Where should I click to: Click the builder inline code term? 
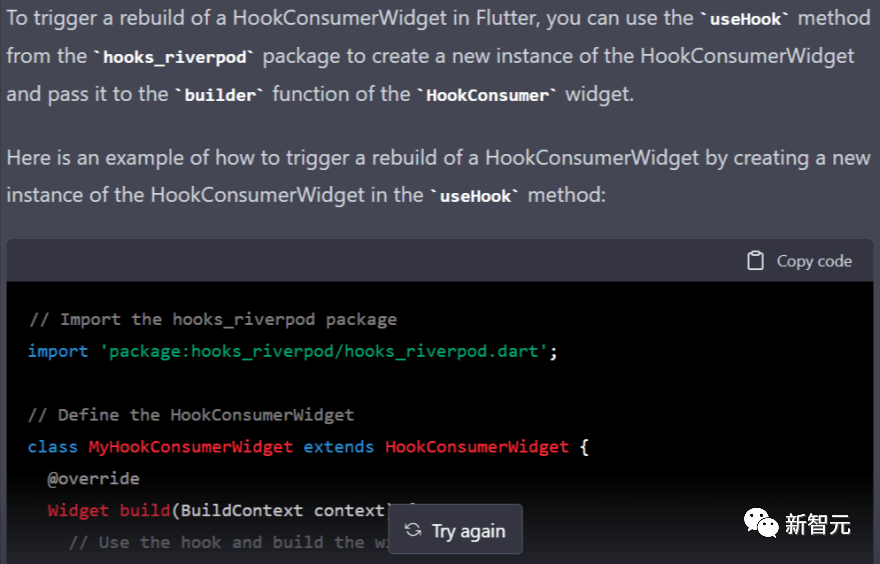point(220,95)
